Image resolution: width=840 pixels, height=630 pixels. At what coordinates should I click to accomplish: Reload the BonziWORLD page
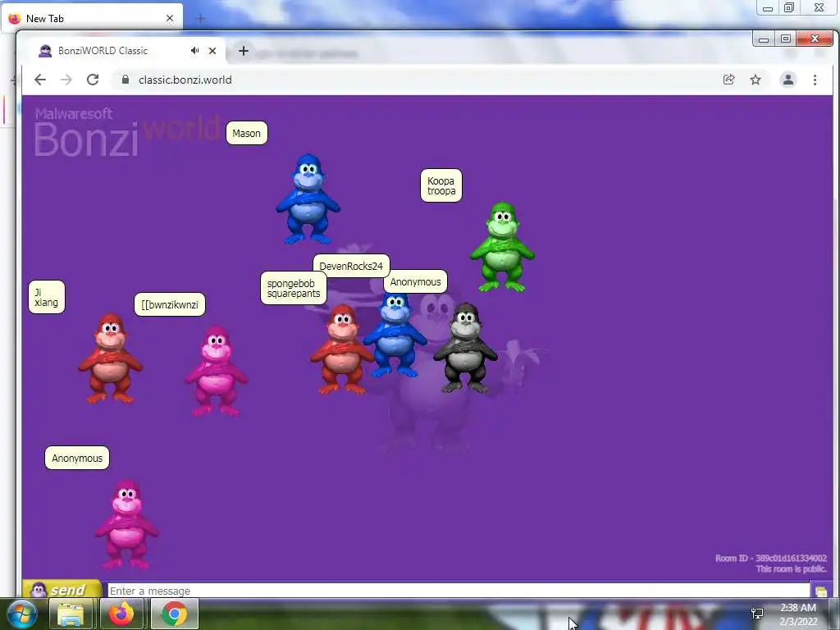pos(93,80)
